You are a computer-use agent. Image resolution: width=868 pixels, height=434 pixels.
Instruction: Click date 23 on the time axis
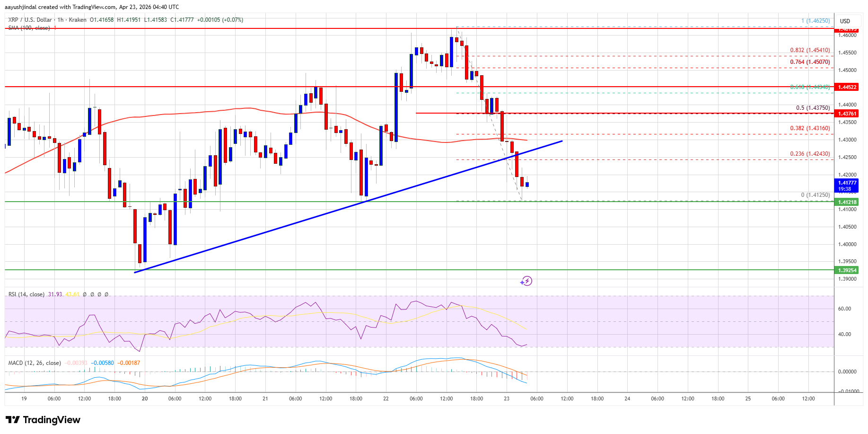point(507,399)
